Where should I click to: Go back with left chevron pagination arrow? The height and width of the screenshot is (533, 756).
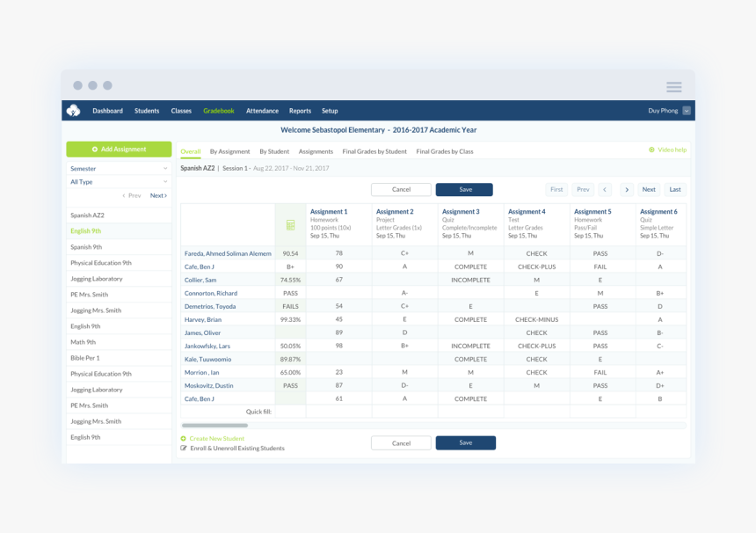pos(605,190)
